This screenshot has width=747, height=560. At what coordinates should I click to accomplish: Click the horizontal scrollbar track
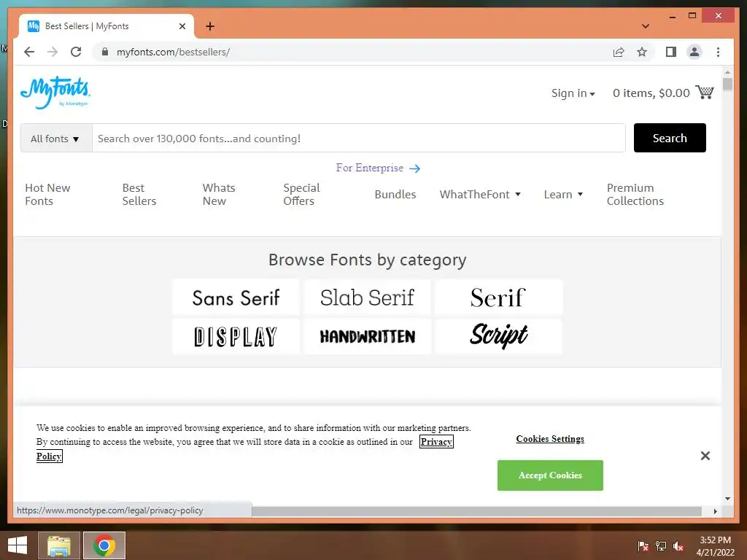pyautogui.click(x=476, y=511)
